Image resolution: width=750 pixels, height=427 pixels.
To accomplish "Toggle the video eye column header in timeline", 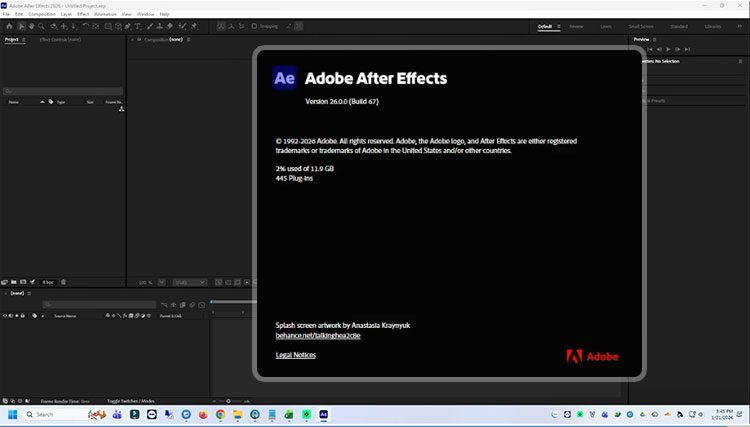I will pos(5,315).
